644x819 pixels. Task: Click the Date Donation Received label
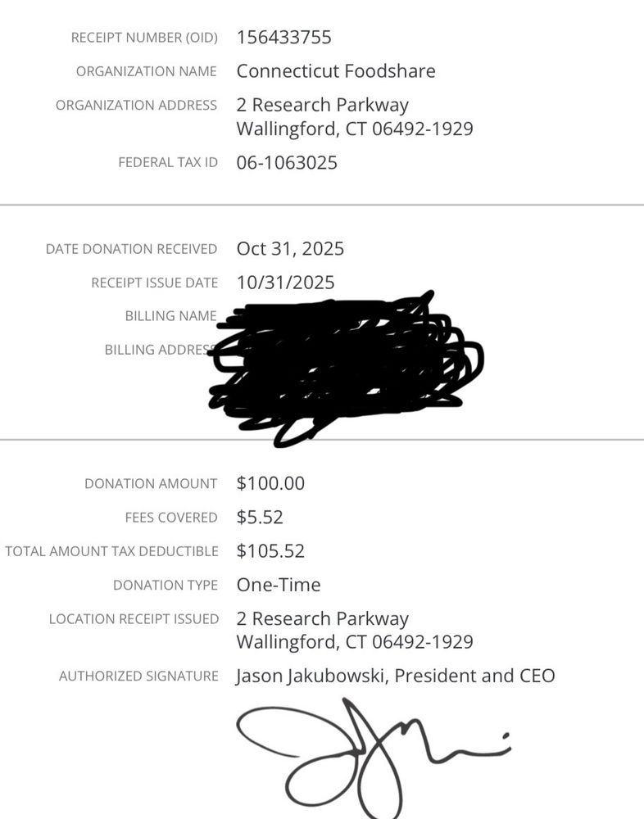[x=131, y=249]
